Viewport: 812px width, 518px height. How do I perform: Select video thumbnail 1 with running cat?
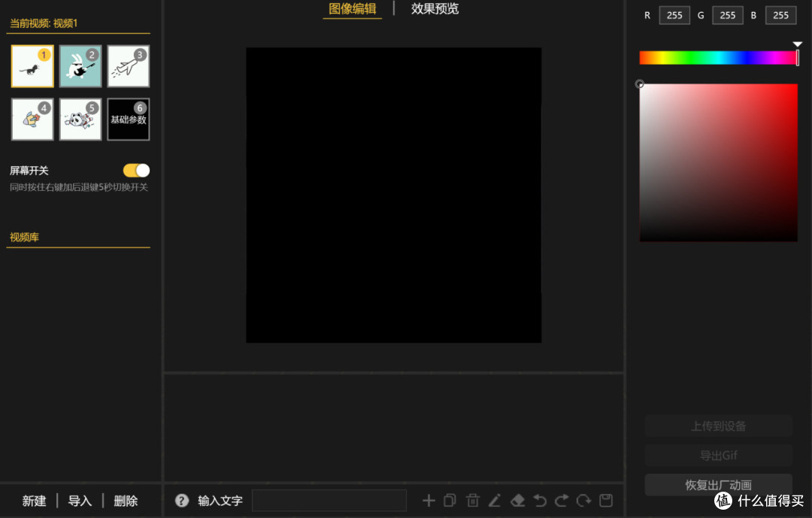click(x=32, y=66)
